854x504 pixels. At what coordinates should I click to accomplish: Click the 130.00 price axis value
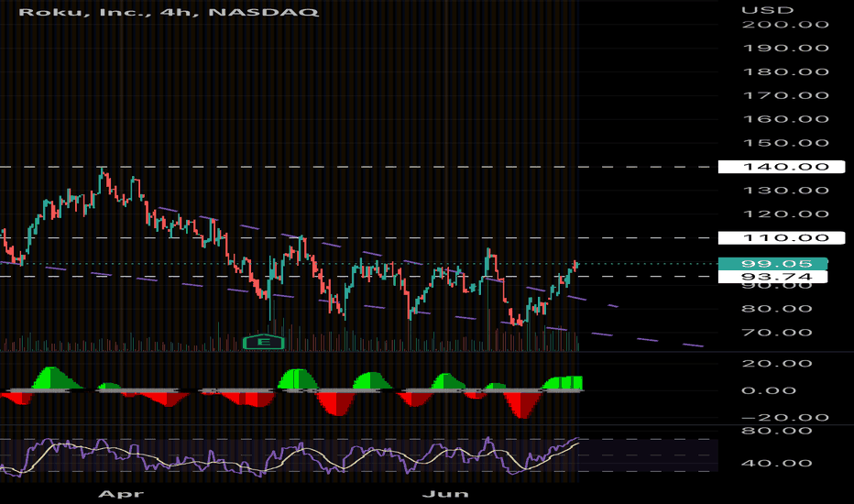coord(785,191)
